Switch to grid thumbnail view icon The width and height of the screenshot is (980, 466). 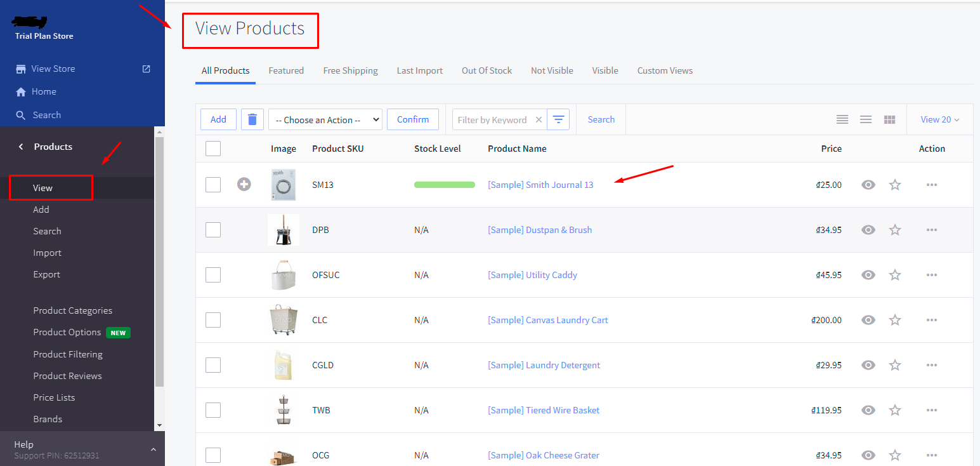point(889,119)
